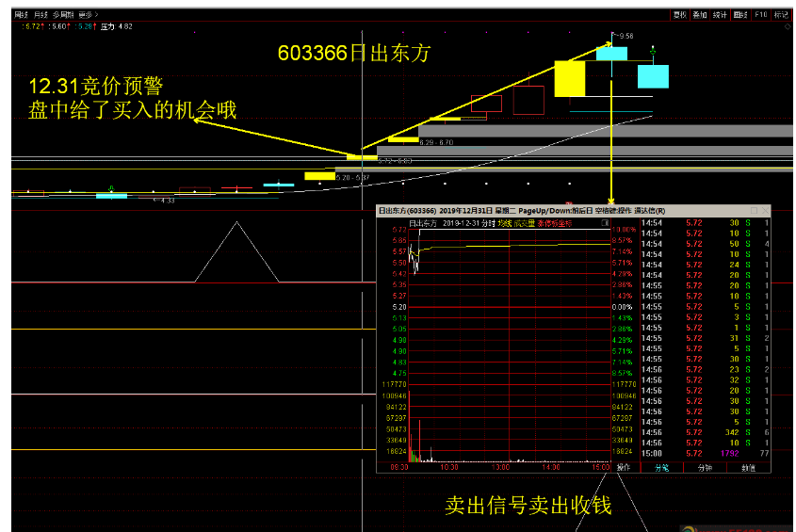Image resolution: width=796 pixels, height=532 pixels.
Task: Maximize the 日出东方 intraday popup window
Action: pyautogui.click(x=752, y=211)
